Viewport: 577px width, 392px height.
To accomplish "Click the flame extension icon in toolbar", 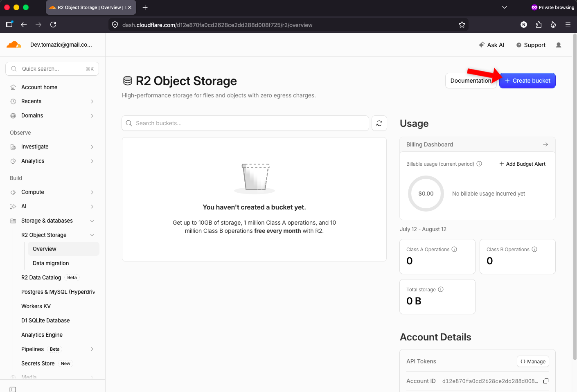I will pos(553,25).
